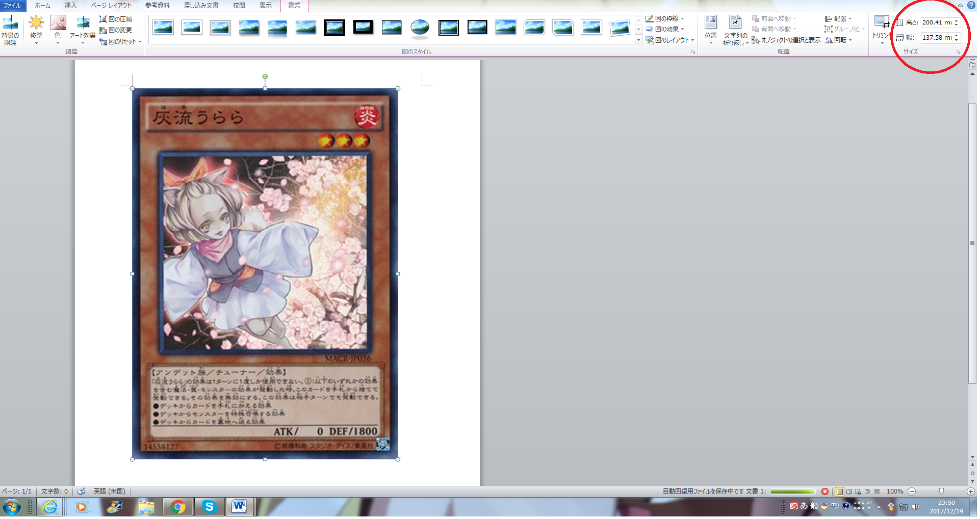Expand the Reset Picture dropdown arrow
This screenshot has width=980, height=519.
point(140,42)
